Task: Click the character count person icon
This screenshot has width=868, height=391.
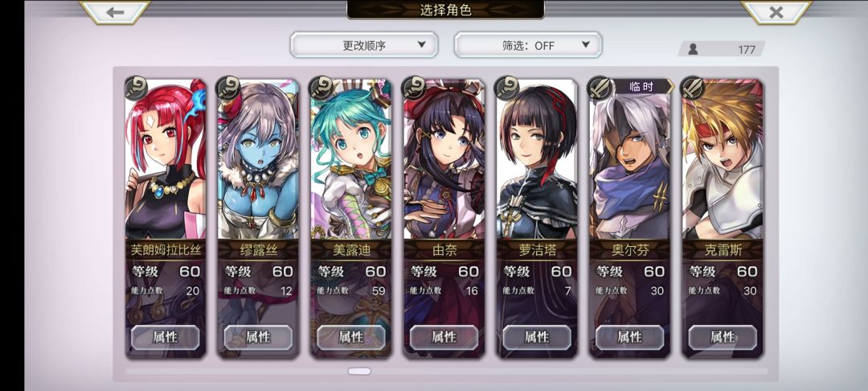Action: click(693, 49)
